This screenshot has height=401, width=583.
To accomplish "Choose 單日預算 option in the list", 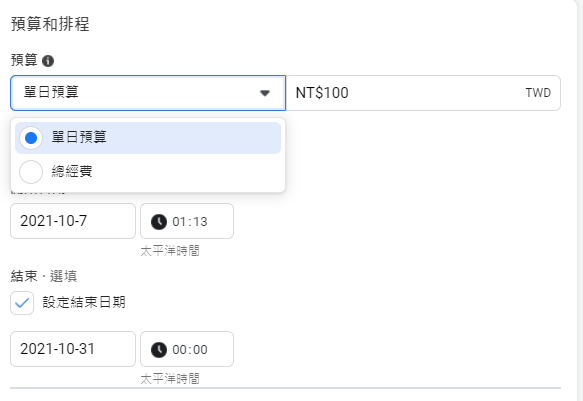I will (148, 138).
